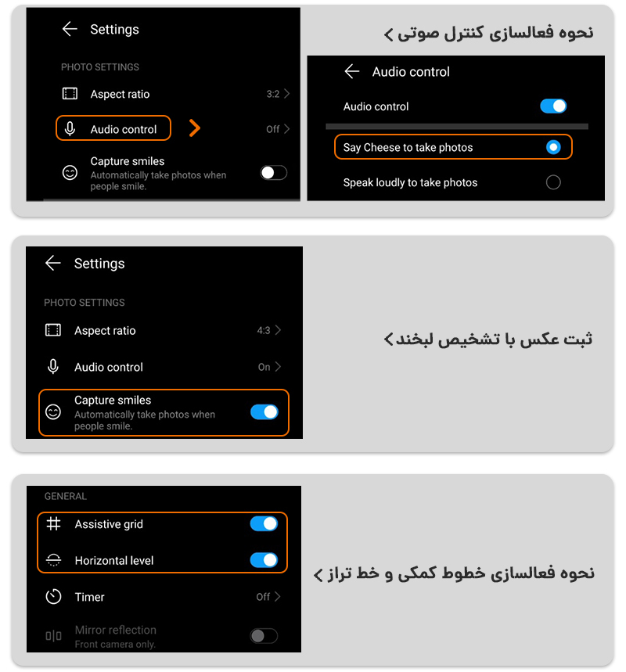Image resolution: width=626 pixels, height=672 pixels.
Task: Turn off the Horizontal level switch
Action: pos(264,559)
